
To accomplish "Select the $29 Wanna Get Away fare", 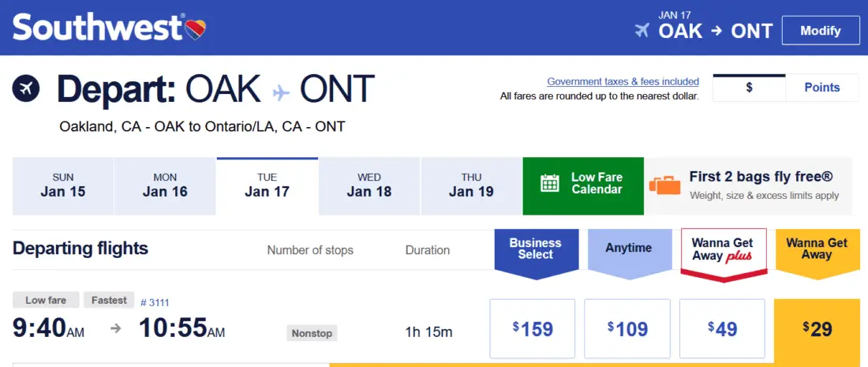I will point(817,328).
